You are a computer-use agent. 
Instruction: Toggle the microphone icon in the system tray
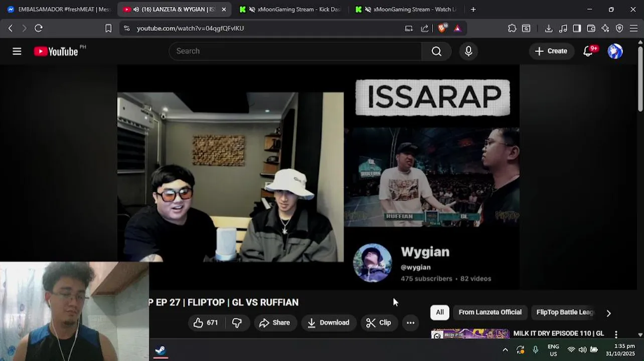(535, 350)
